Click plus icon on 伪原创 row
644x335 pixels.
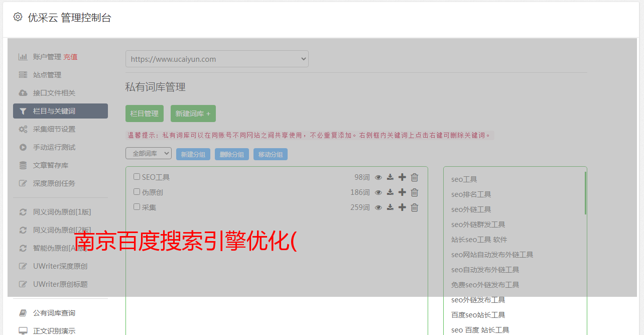tap(402, 192)
